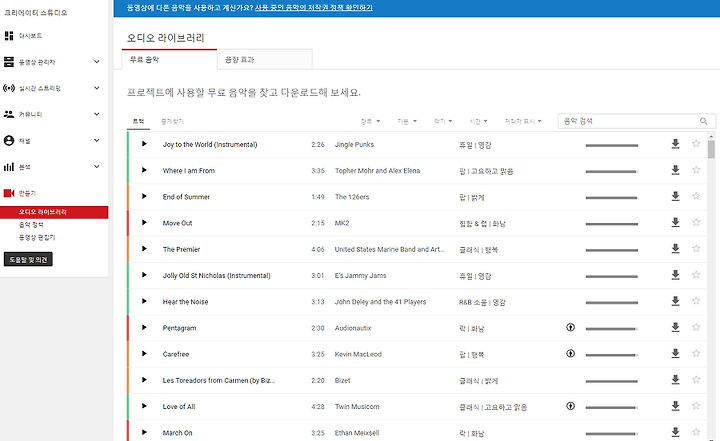720x441 pixels.
Task: Open 오디오 라이브러리 in the sidebar
Action: tap(54, 212)
